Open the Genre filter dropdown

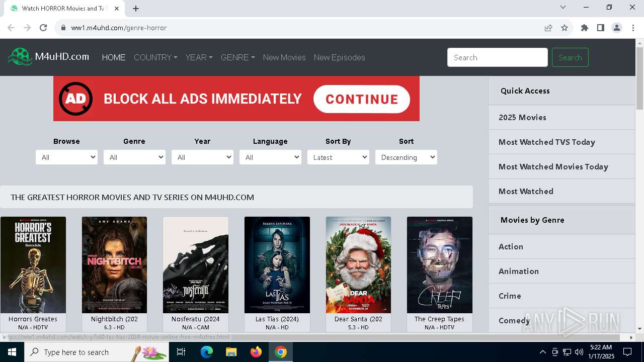pyautogui.click(x=134, y=157)
